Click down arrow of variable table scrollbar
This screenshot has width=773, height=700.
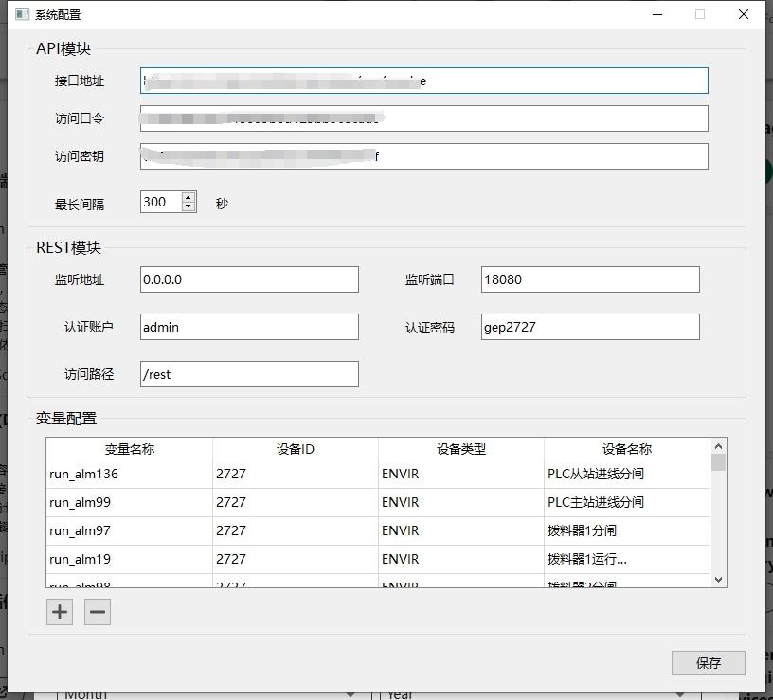tap(718, 579)
